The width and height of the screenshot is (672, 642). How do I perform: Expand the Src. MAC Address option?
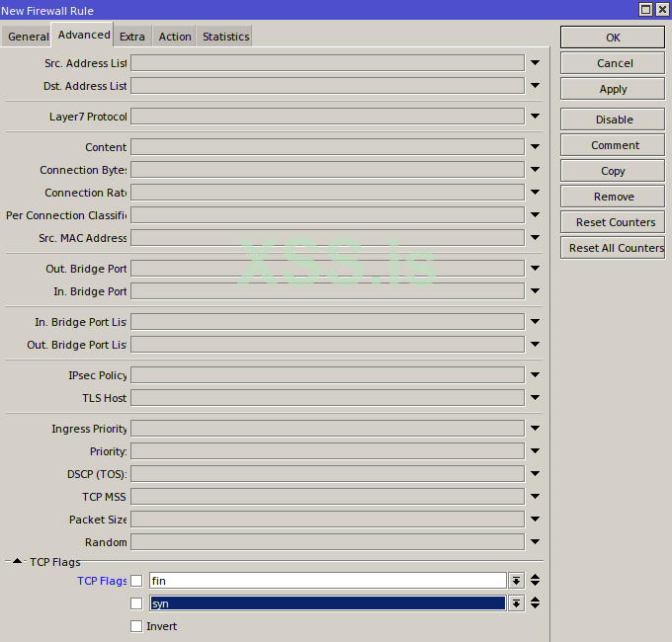coord(535,238)
